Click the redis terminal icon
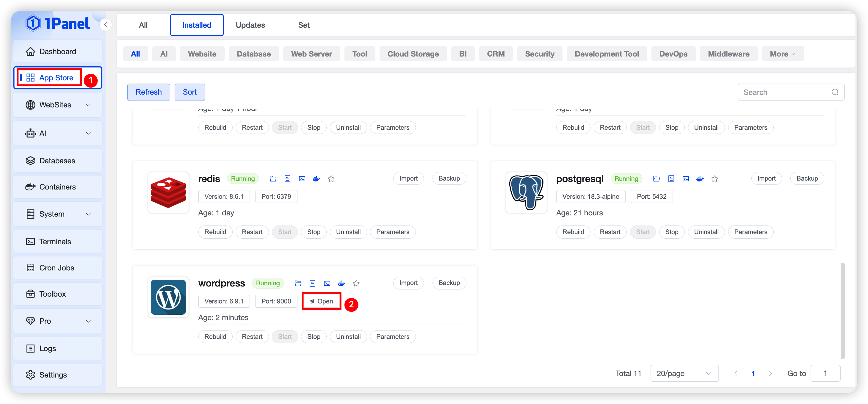 (302, 178)
